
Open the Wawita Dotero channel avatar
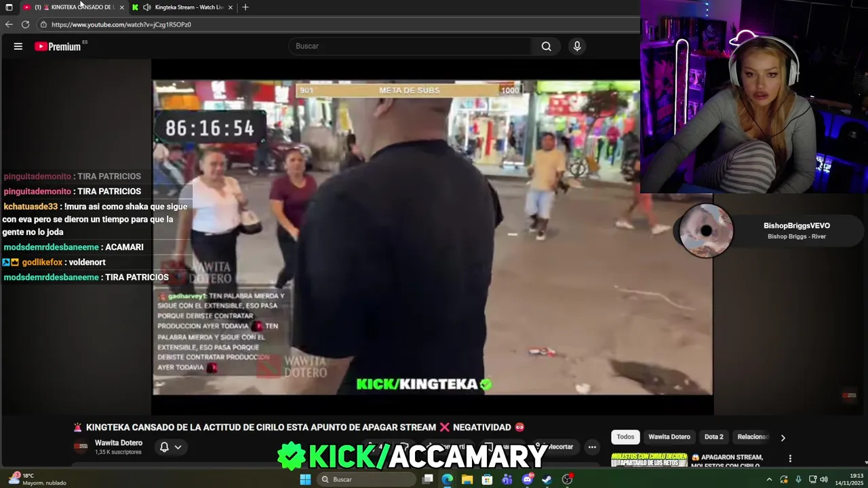click(81, 447)
